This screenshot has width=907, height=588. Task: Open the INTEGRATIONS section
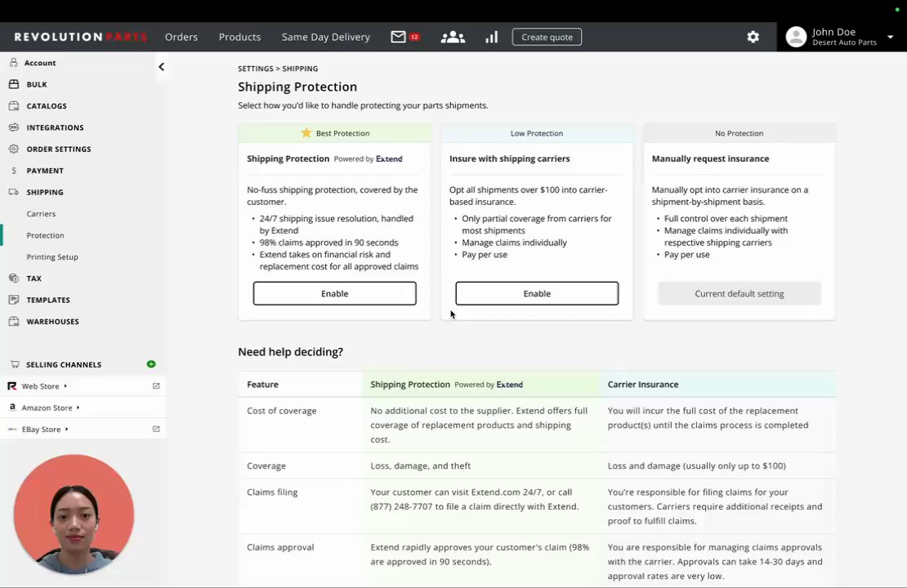55,127
